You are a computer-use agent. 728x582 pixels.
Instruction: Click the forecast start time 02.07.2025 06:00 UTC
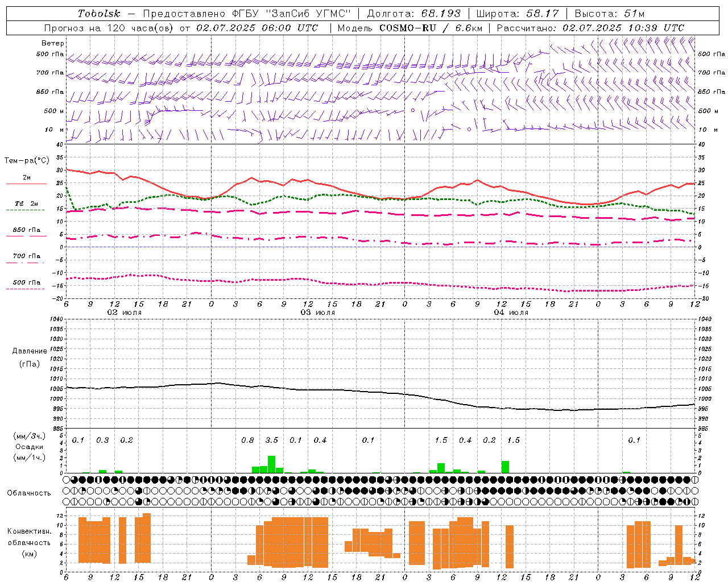click(258, 28)
